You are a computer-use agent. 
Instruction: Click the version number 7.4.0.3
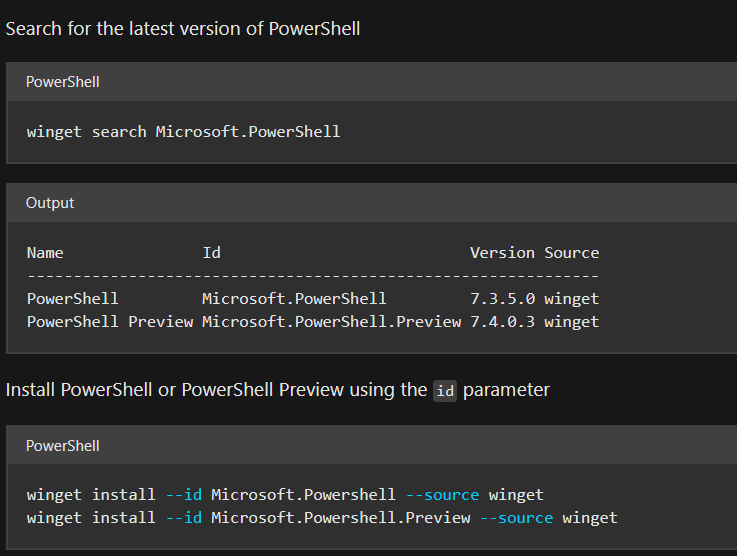coord(502,321)
